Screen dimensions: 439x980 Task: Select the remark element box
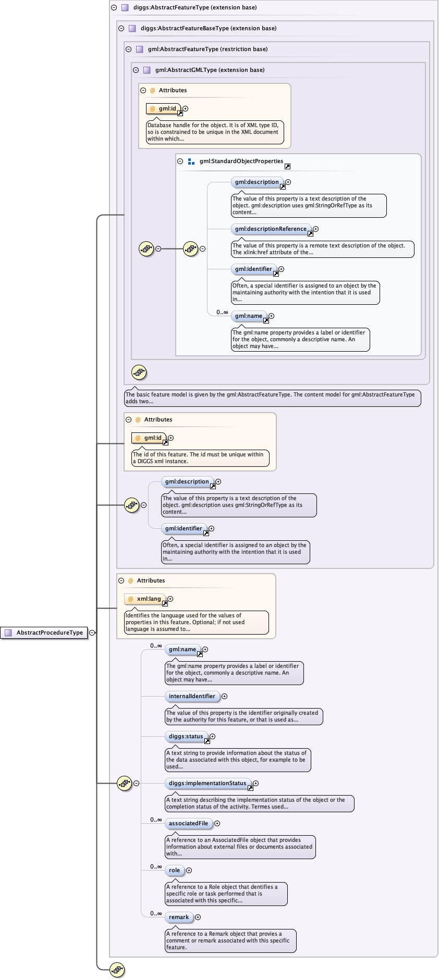pyautogui.click(x=179, y=917)
